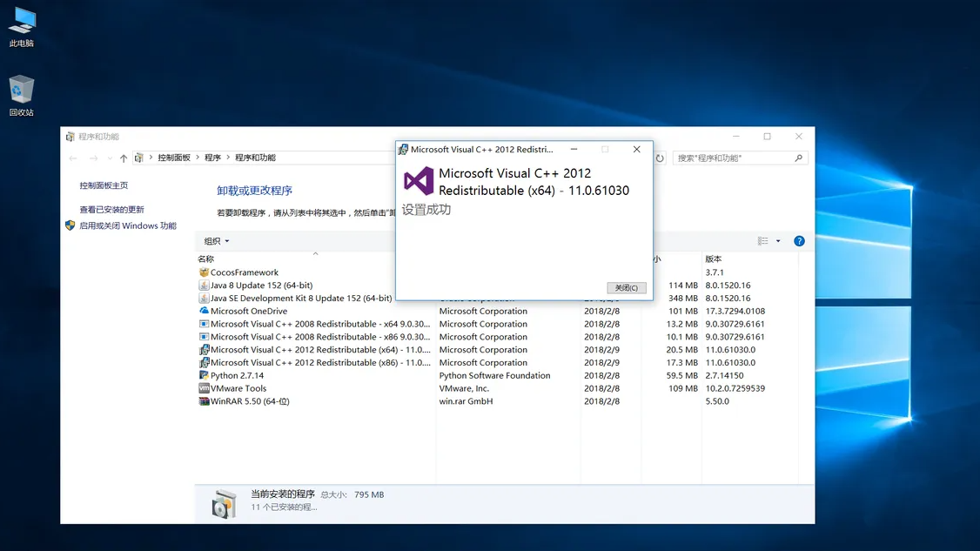Minimize the Visual C++ 2012 setup dialog
Image resolution: width=980 pixels, height=551 pixels.
[x=574, y=150]
